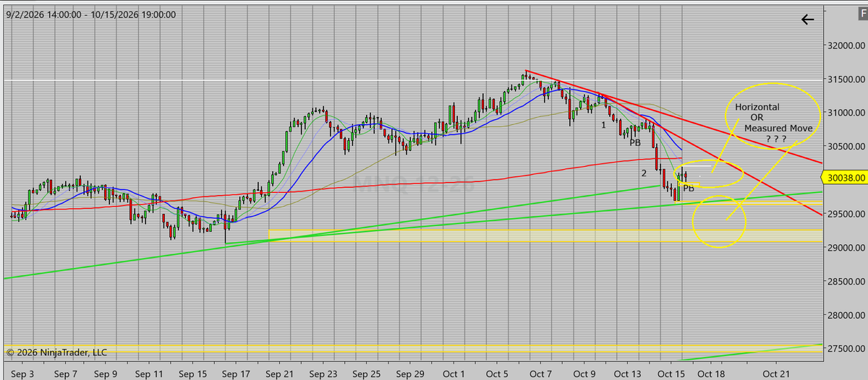
Task: Click the Oct 21 date label
Action: [x=775, y=373]
